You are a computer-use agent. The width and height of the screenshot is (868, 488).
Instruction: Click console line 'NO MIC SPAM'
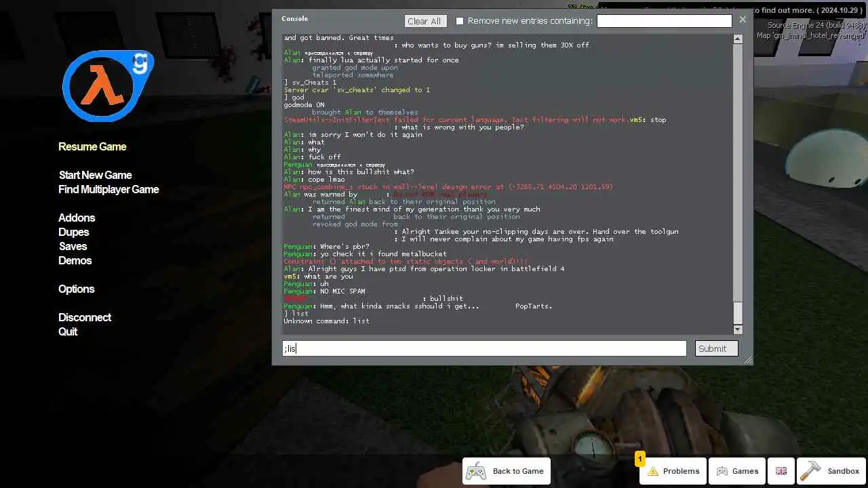[x=324, y=291]
